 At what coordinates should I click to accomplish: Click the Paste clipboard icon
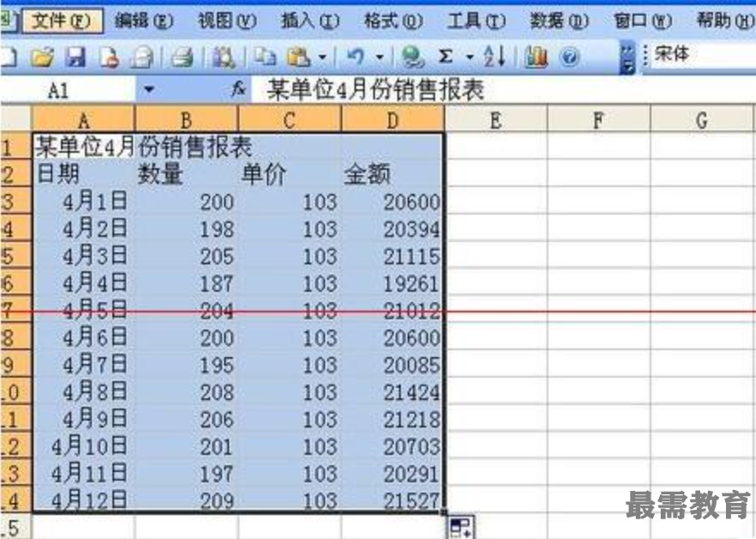click(x=299, y=58)
